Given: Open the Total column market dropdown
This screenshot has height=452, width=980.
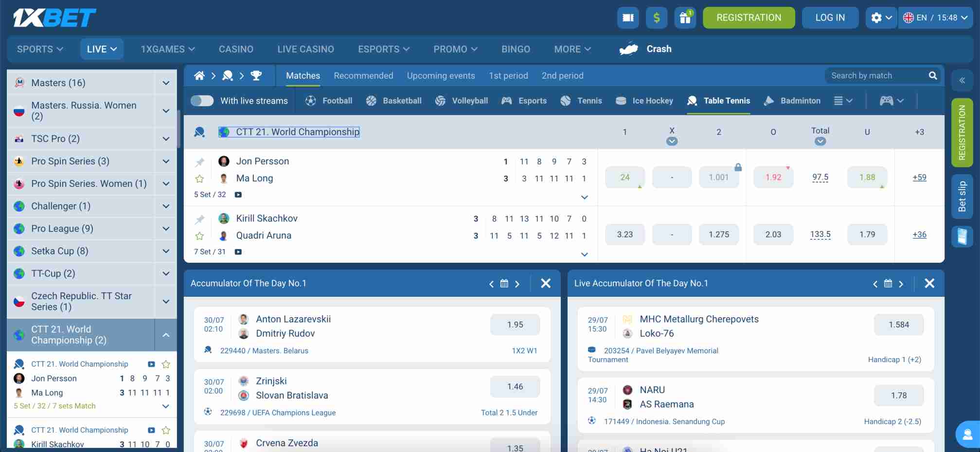Looking at the screenshot, I should (820, 142).
